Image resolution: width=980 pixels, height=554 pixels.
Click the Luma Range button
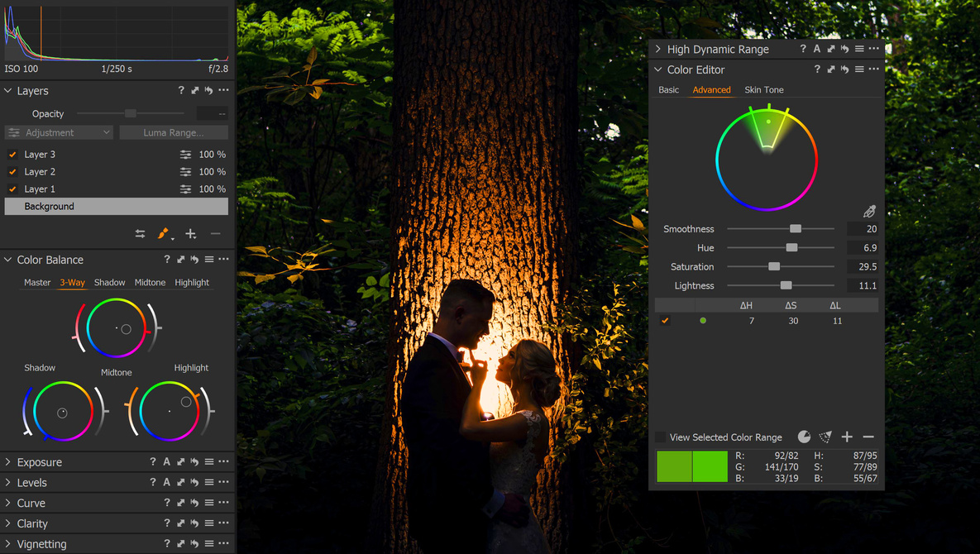coord(174,132)
